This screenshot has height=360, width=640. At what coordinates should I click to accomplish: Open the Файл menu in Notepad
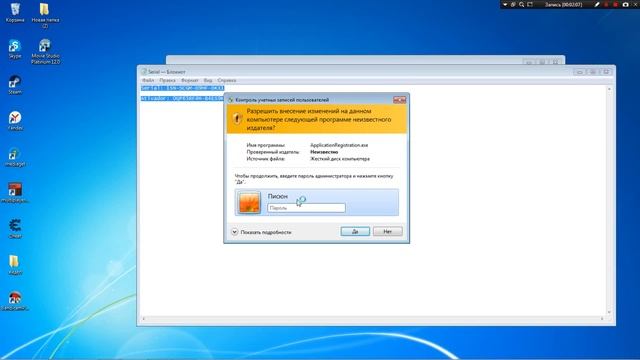click(x=148, y=80)
